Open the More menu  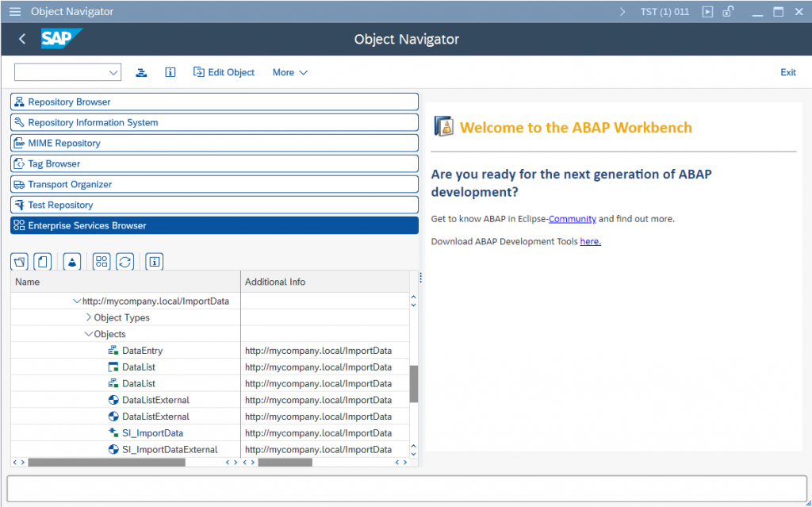tap(290, 72)
